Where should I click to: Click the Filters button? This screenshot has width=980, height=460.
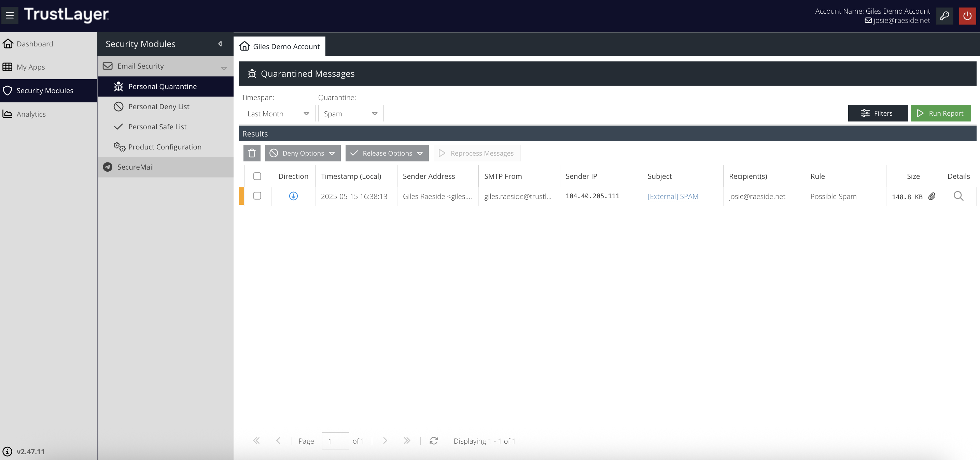click(878, 113)
